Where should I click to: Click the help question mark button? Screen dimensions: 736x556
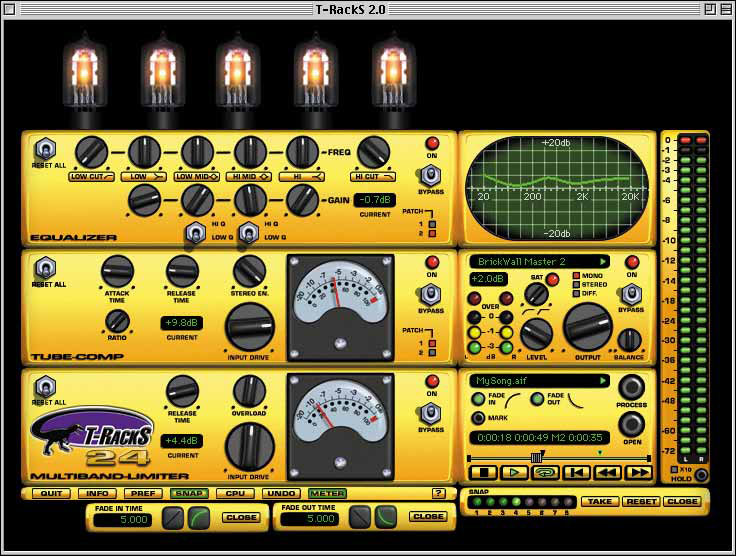(438, 493)
